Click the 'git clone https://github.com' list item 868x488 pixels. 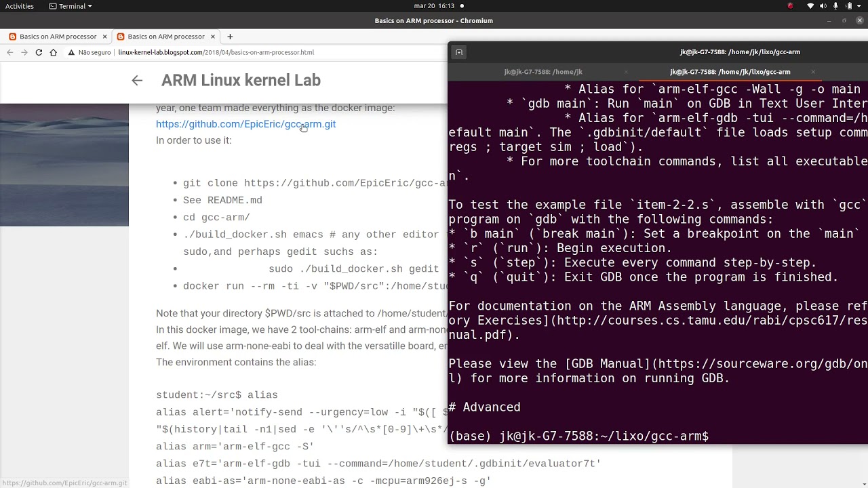click(x=315, y=183)
